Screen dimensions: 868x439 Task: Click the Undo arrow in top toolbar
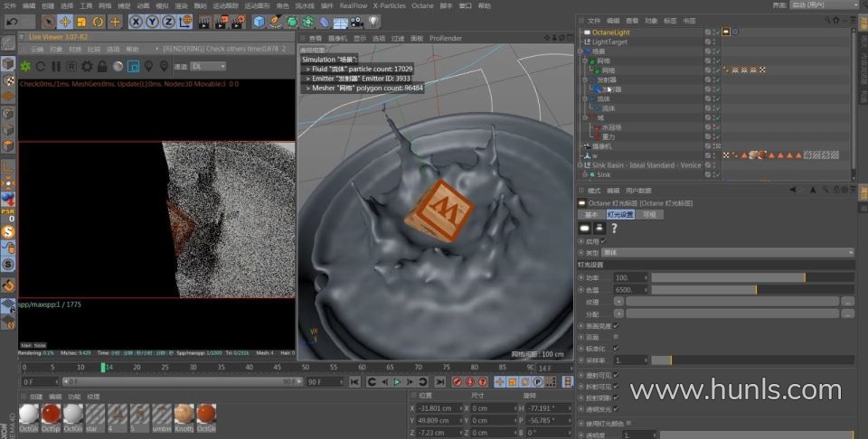(13, 21)
